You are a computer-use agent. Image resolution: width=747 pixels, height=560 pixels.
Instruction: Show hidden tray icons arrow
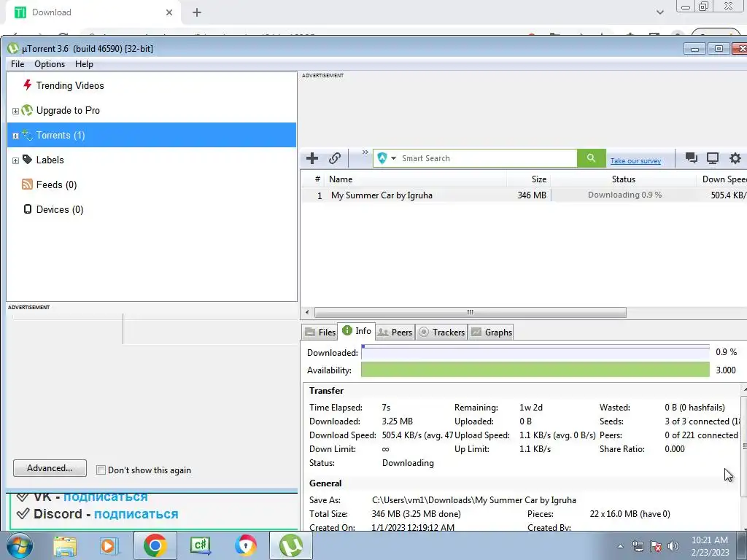[620, 546]
